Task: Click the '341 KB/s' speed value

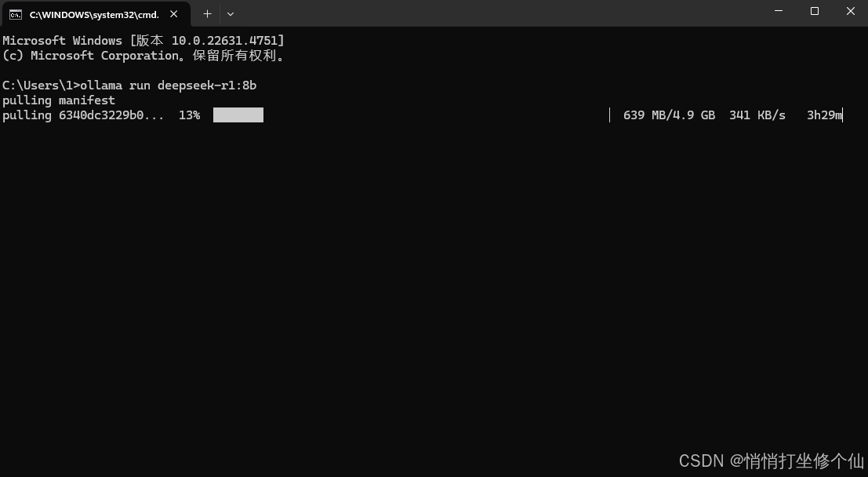Action: tap(757, 115)
